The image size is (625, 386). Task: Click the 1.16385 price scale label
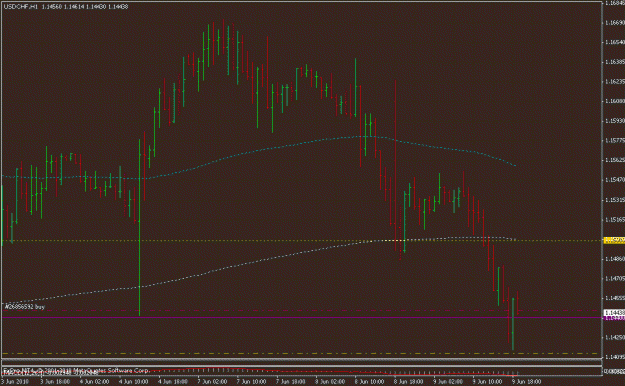(x=615, y=62)
